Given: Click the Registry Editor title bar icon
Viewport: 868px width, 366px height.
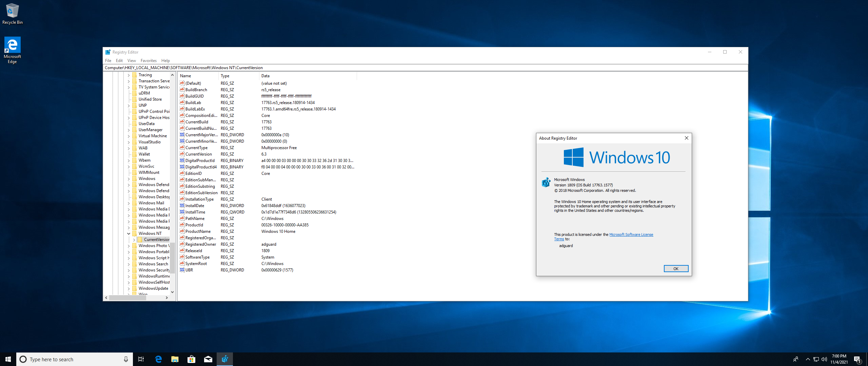Looking at the screenshot, I should click(108, 52).
